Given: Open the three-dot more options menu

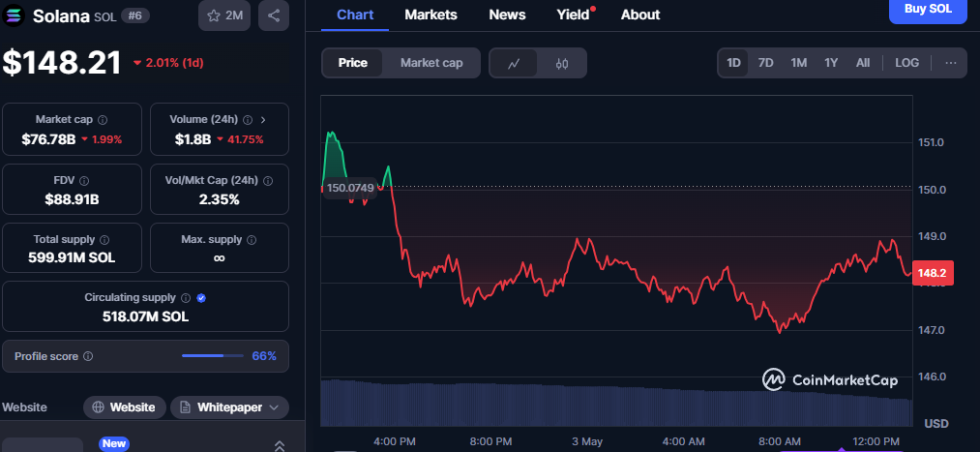Looking at the screenshot, I should coord(951,63).
